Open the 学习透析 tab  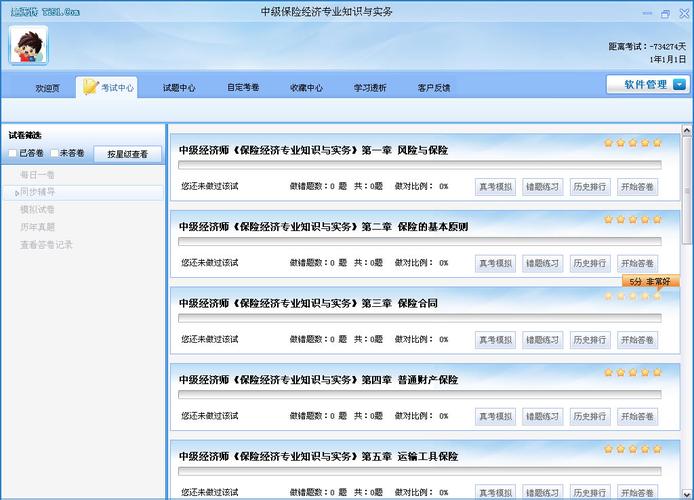point(370,88)
